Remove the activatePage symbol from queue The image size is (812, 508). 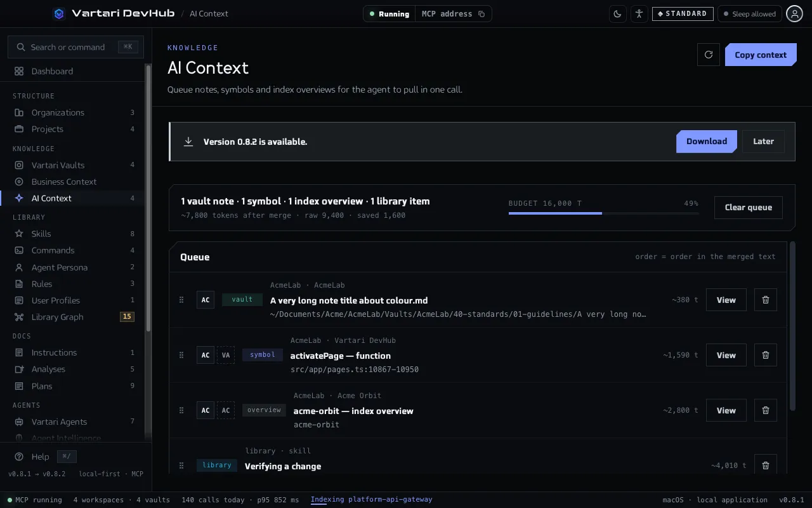(x=766, y=355)
